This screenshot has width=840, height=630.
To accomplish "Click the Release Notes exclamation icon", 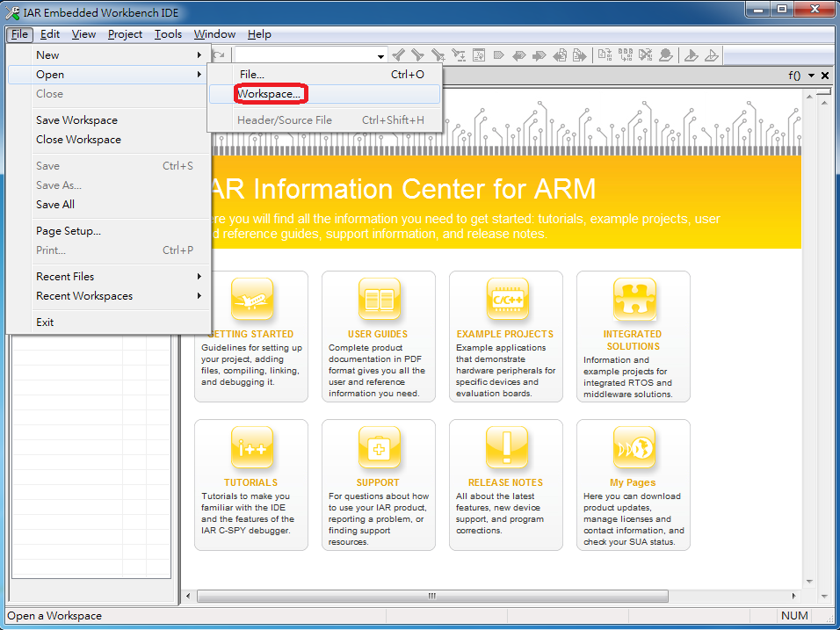I will click(x=507, y=447).
